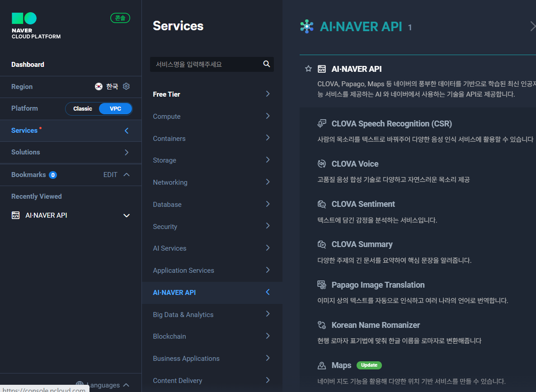The height and width of the screenshot is (392, 536).
Task: Switch platform to VPC
Action: pos(115,108)
